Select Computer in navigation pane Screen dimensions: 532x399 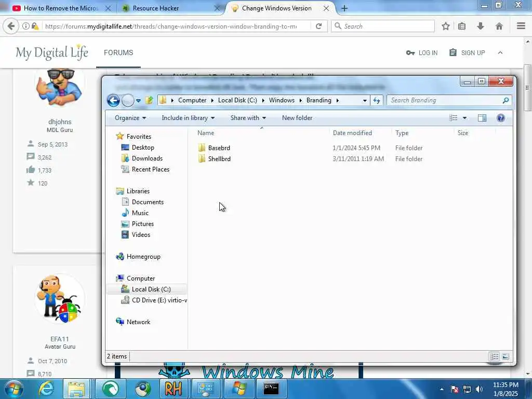(141, 278)
